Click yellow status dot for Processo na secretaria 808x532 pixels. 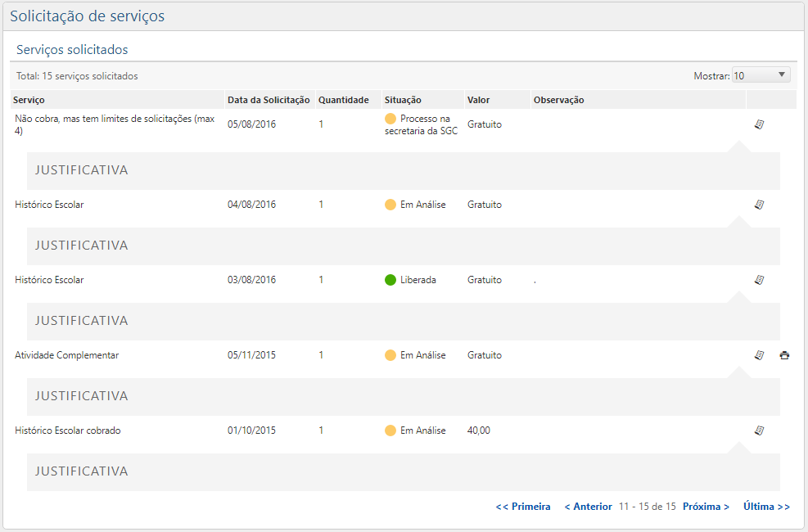pyautogui.click(x=390, y=119)
